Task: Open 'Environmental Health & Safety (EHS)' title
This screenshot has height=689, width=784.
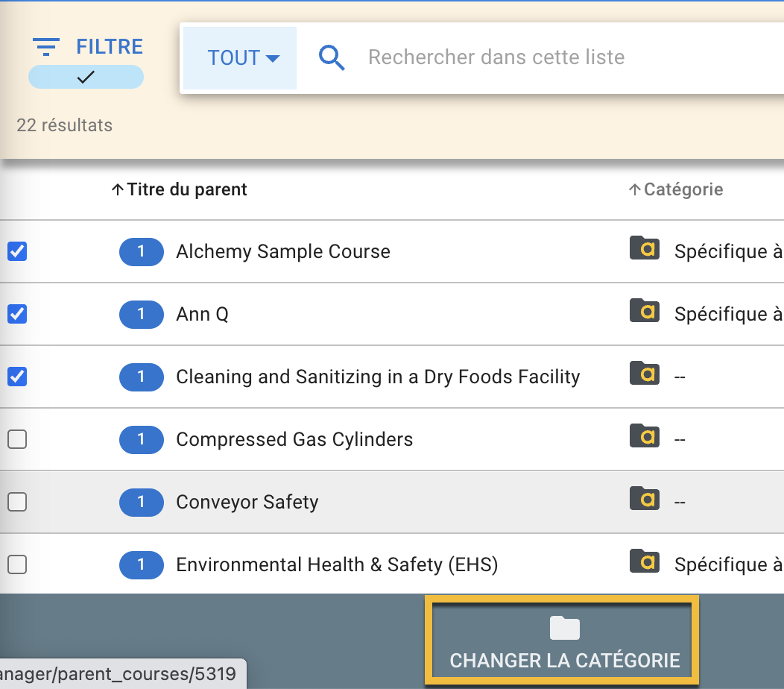Action: (337, 565)
